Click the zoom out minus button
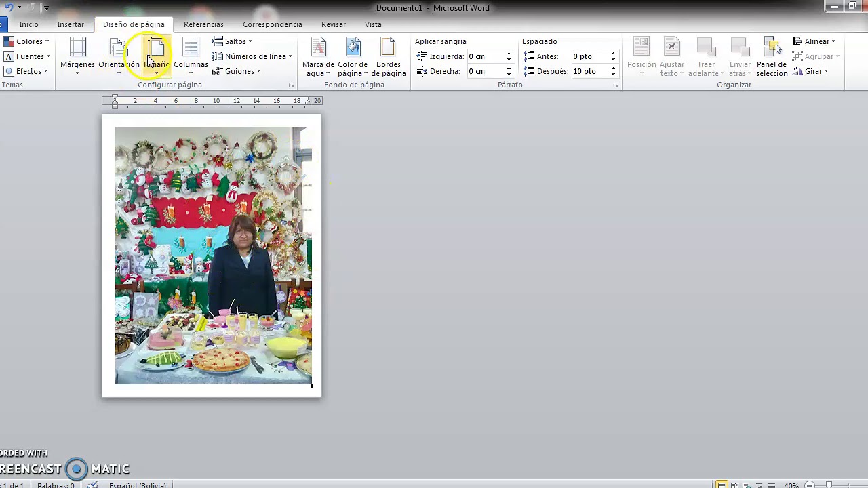The image size is (868, 488). (810, 485)
